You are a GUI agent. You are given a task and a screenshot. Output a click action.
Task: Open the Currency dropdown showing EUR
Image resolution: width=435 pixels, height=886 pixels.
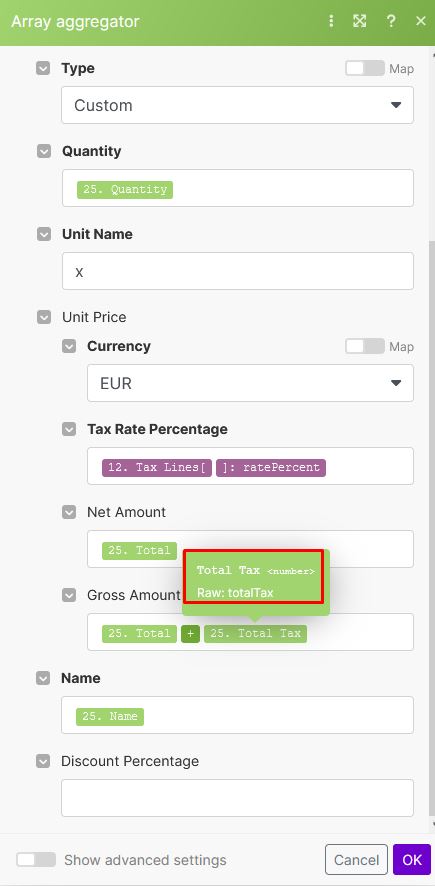pyautogui.click(x=250, y=383)
